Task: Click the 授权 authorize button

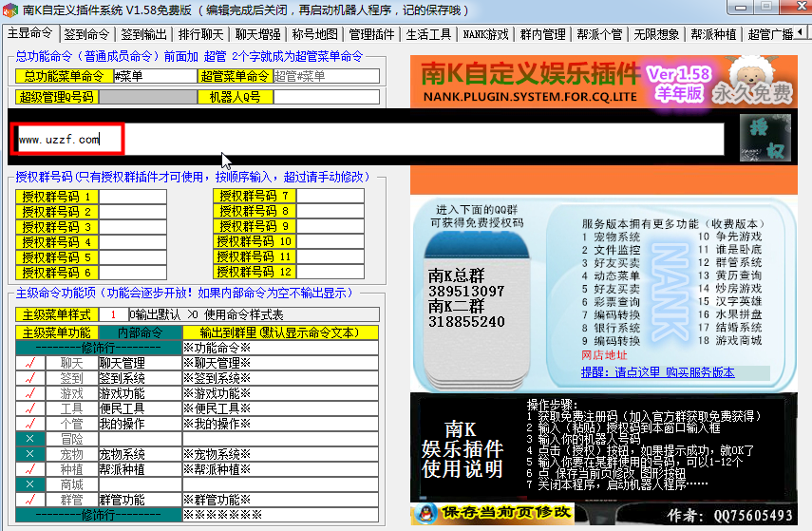Action: 765,138
